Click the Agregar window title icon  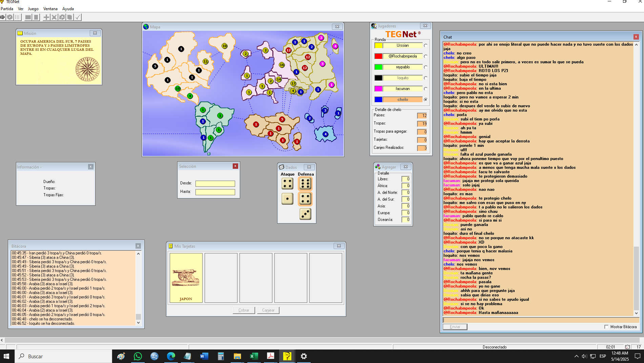[x=377, y=167]
